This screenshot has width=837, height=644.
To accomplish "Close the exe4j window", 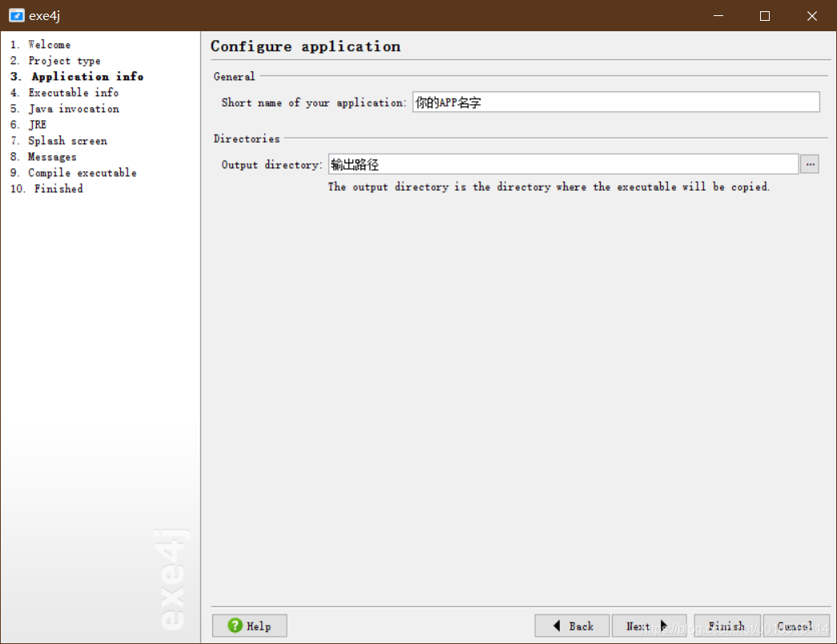I will click(812, 15).
